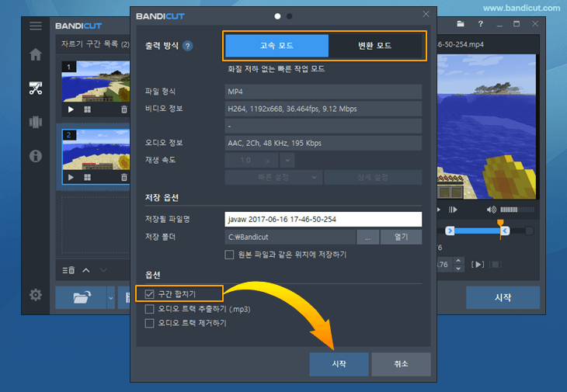
Task: Move segment up with up arrow
Action: [x=86, y=270]
